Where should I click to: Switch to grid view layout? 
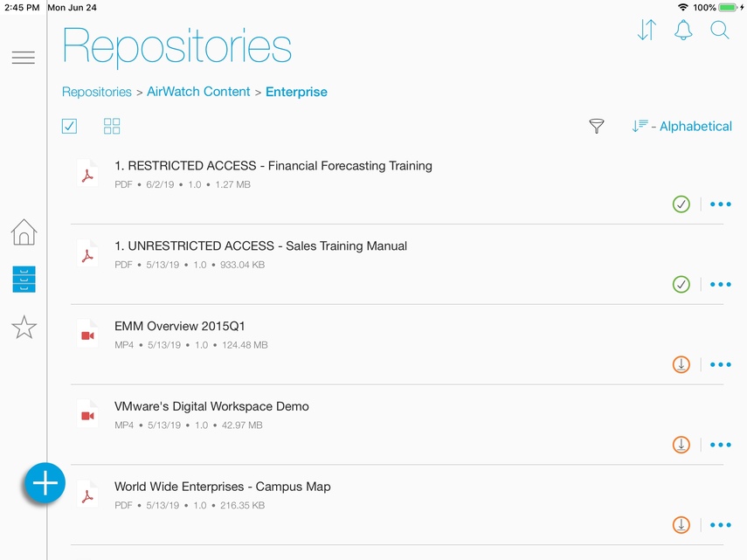(x=112, y=127)
